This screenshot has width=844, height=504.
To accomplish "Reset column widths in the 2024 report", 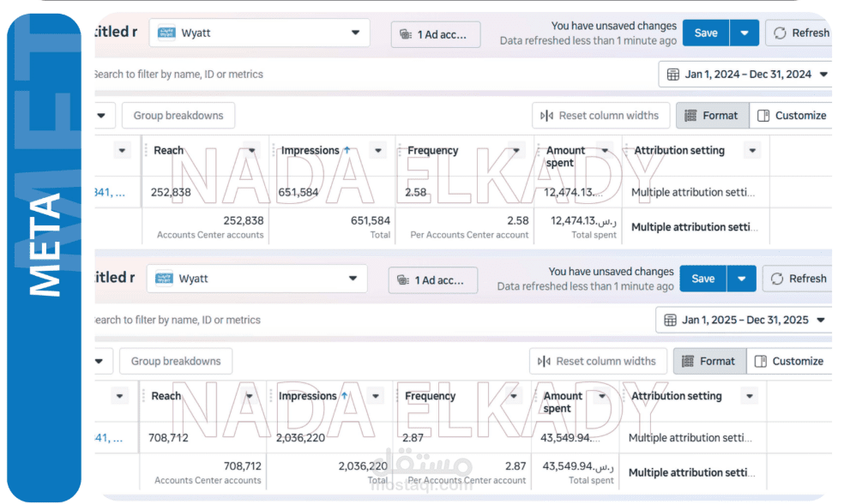I will tap(600, 116).
